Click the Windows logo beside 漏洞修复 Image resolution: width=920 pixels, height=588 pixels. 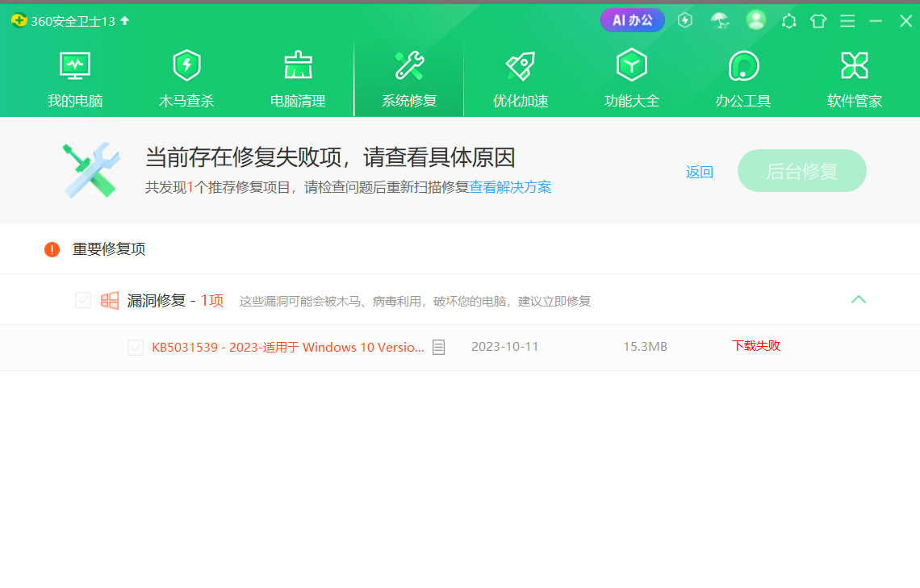[x=109, y=300]
